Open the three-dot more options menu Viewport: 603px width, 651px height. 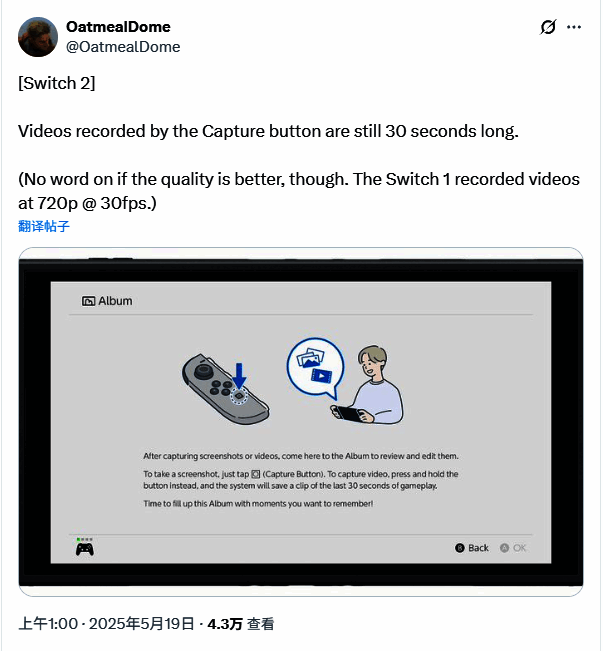click(x=574, y=27)
